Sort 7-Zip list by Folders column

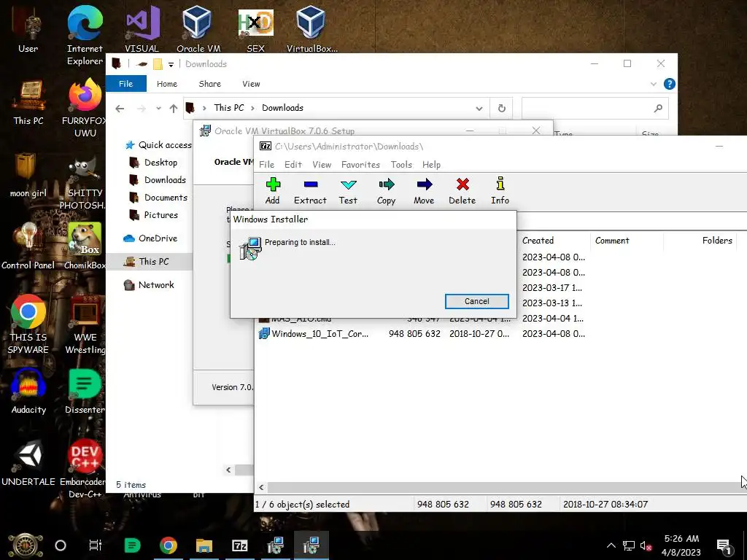click(x=700, y=241)
